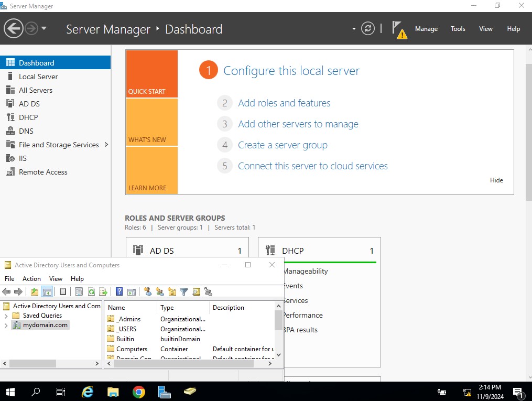Open Properties from the AD toolbar
This screenshot has height=401, width=532.
79,291
